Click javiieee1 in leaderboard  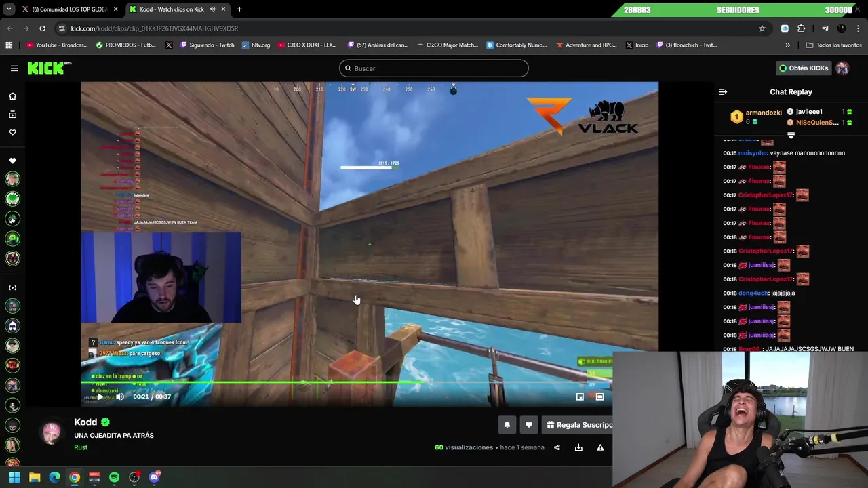pyautogui.click(x=809, y=112)
